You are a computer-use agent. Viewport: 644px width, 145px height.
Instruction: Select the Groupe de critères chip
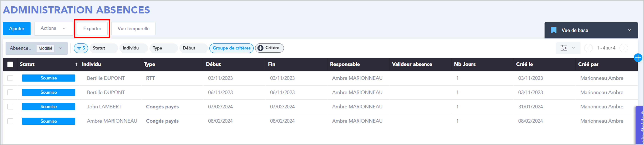[x=231, y=48]
